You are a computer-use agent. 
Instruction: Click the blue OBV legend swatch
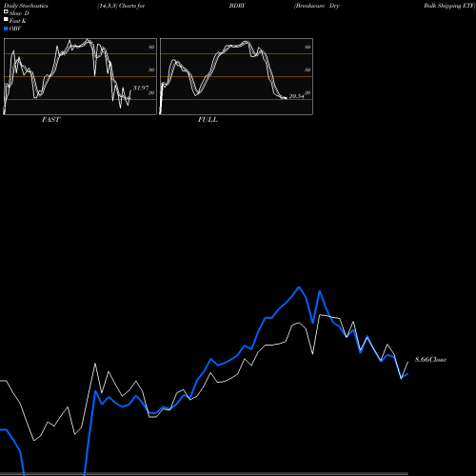pos(6,29)
